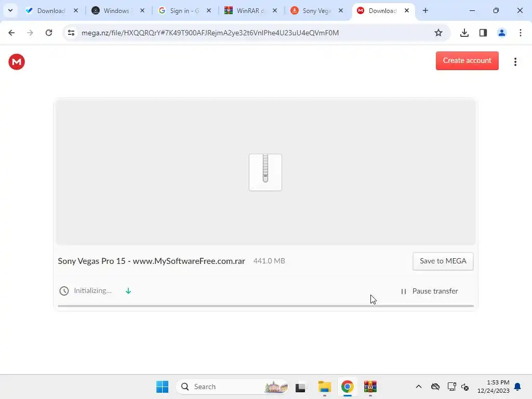View site information icon in address bar
532x399 pixels.
point(71,33)
